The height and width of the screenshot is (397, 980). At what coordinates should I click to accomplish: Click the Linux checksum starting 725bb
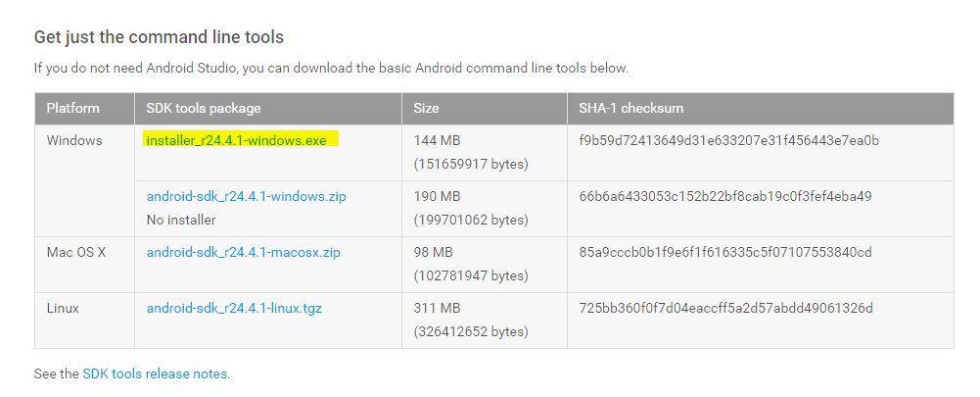point(726,308)
